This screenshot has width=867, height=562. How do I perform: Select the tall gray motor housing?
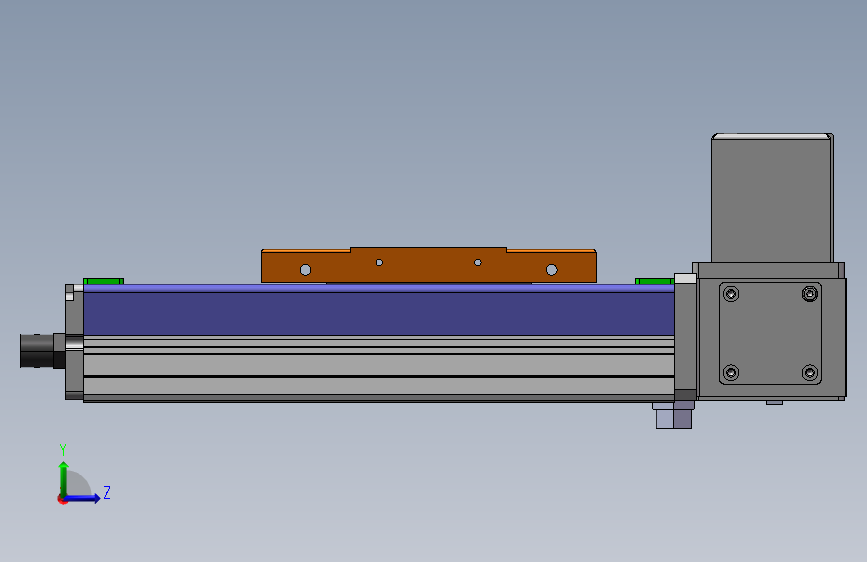(x=772, y=197)
